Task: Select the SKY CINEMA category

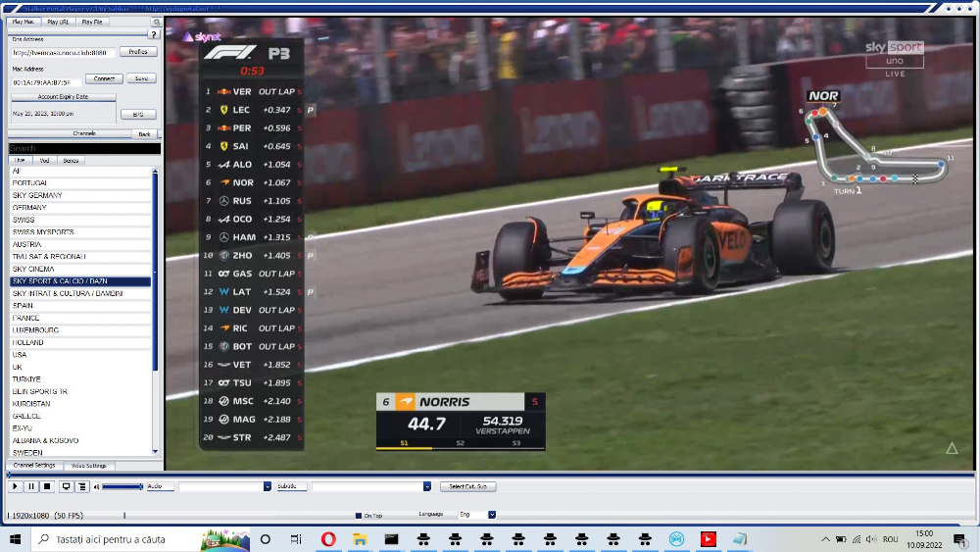Action: click(x=80, y=269)
